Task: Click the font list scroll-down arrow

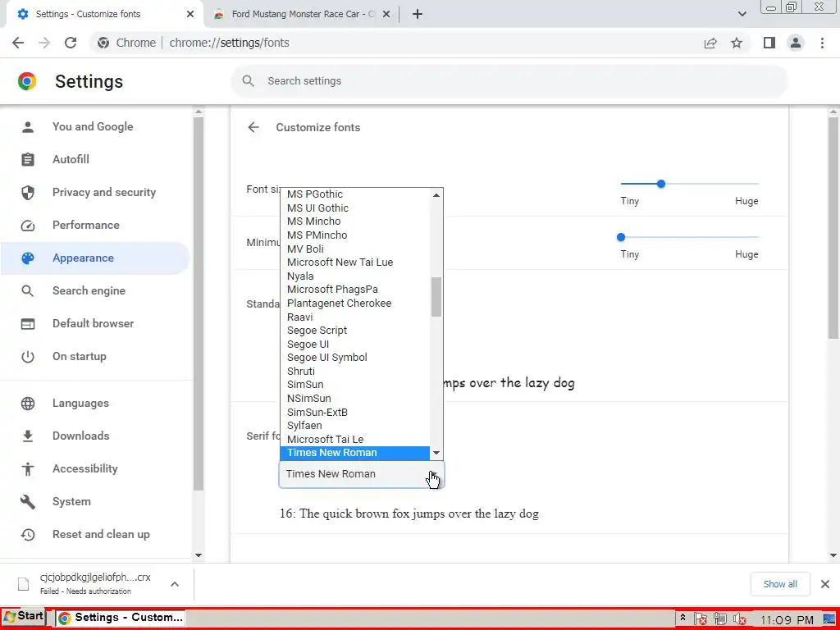Action: point(436,453)
